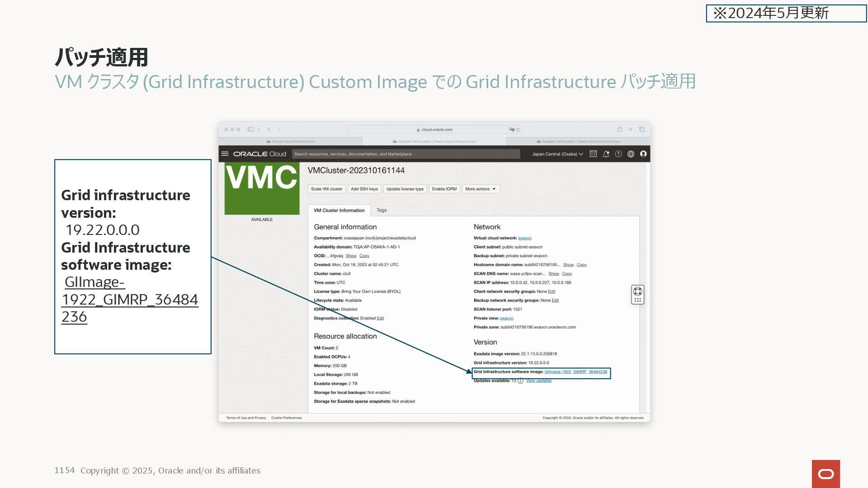868x488 pixels.
Task: Select the VM Cluster Information tab
Action: [x=339, y=211]
